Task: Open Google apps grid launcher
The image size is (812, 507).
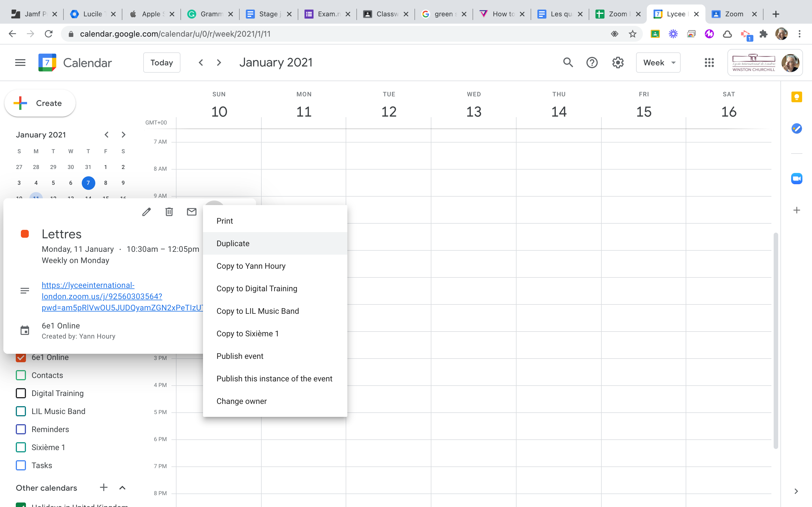Action: tap(709, 63)
